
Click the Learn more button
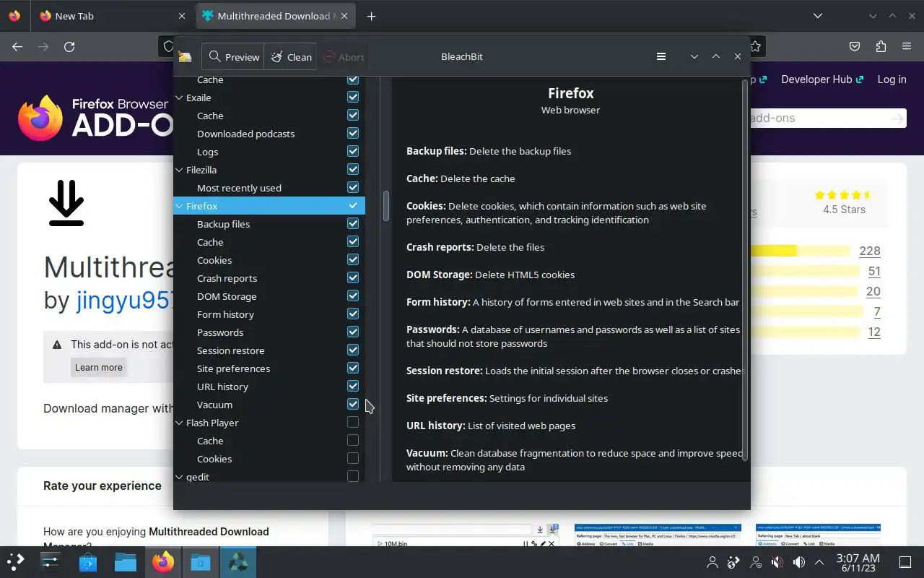[99, 367]
